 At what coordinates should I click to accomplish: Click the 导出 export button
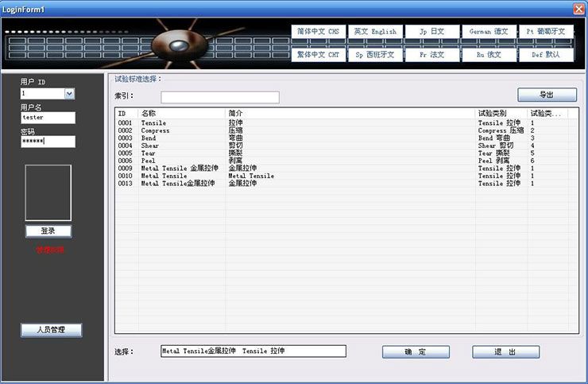click(547, 95)
